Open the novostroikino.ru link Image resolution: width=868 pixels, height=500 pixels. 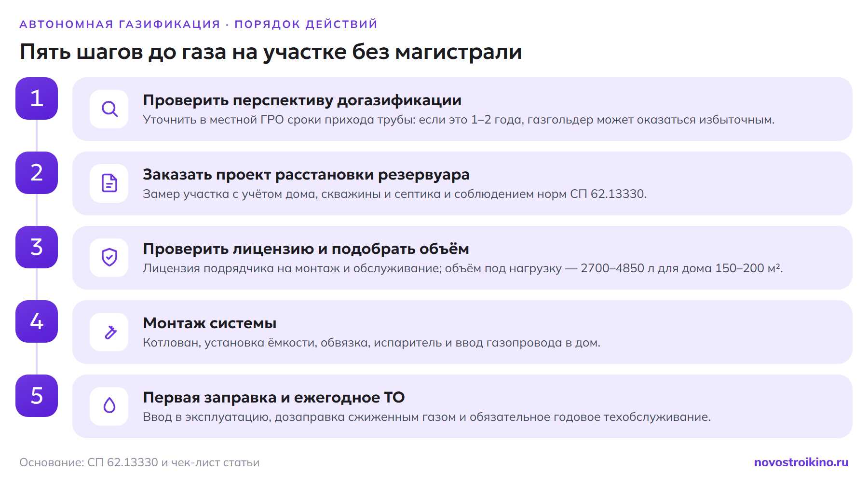pyautogui.click(x=801, y=462)
